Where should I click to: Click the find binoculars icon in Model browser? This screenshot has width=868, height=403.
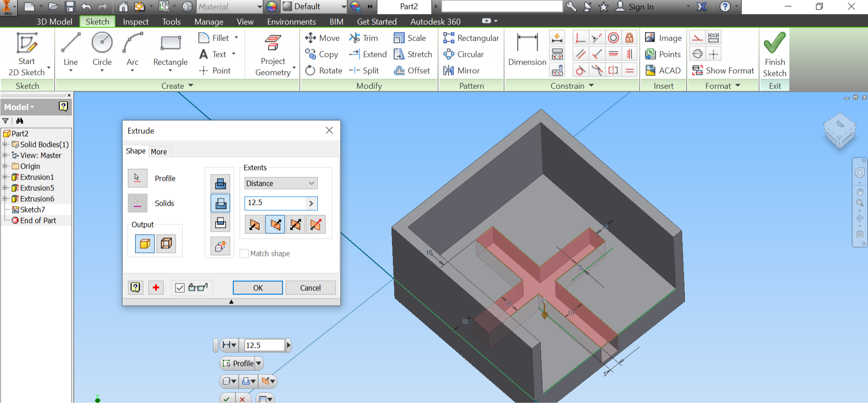tap(19, 121)
